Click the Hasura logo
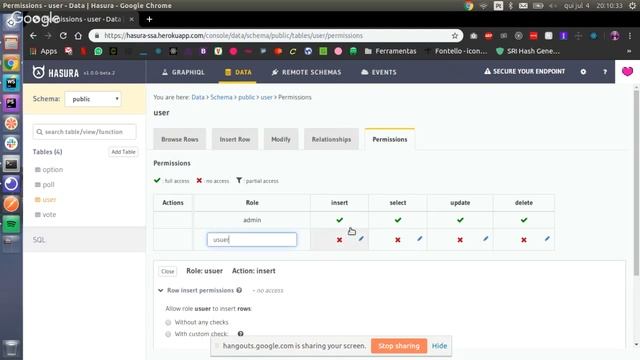Screen dimensions: 640x360 coord(56,73)
